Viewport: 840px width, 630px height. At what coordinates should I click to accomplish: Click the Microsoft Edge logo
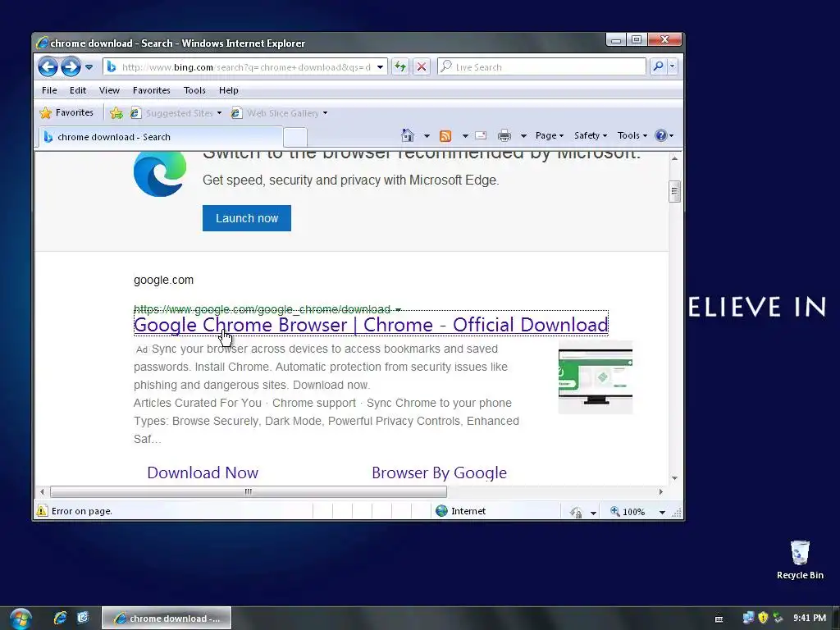(160, 173)
